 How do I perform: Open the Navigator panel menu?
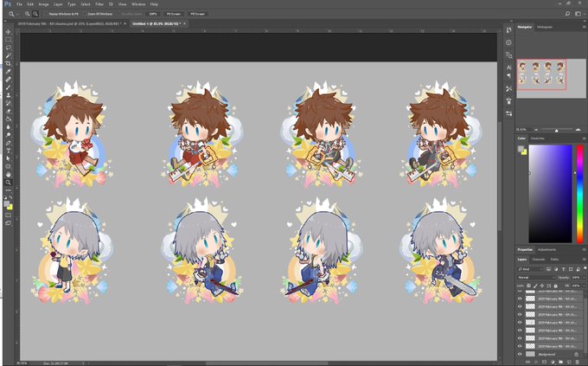coord(585,27)
